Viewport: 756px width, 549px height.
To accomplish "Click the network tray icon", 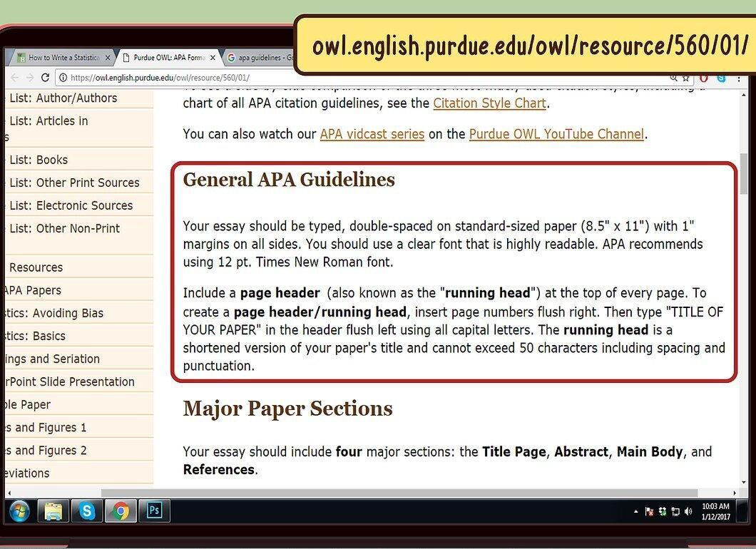I will click(675, 511).
